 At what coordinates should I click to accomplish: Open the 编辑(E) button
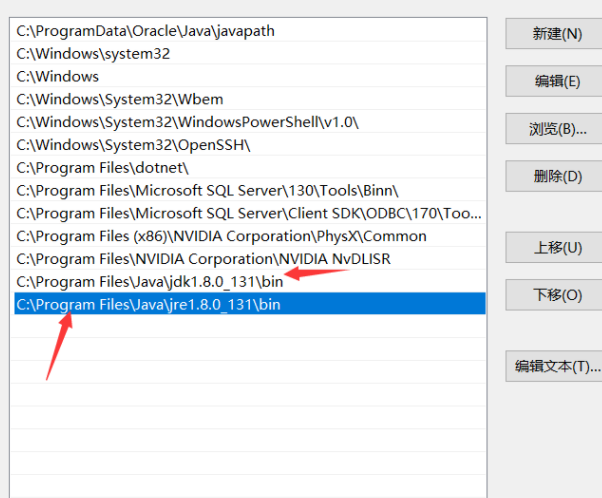pos(554,81)
